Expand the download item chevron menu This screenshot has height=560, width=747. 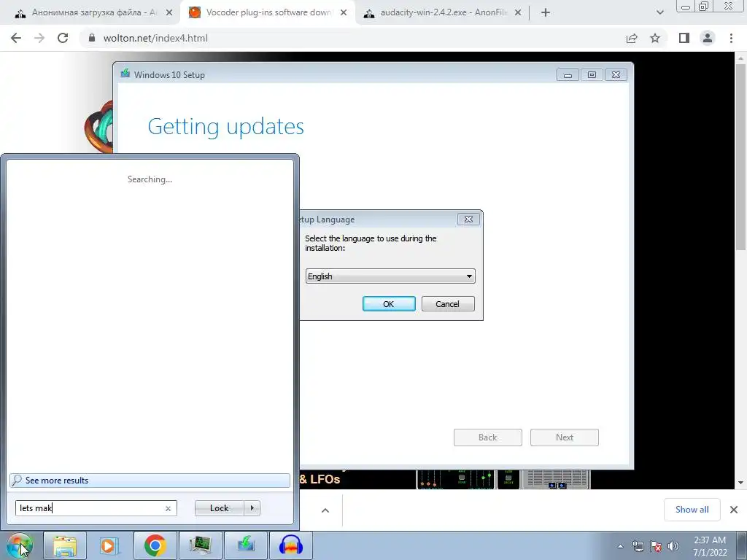tap(325, 510)
